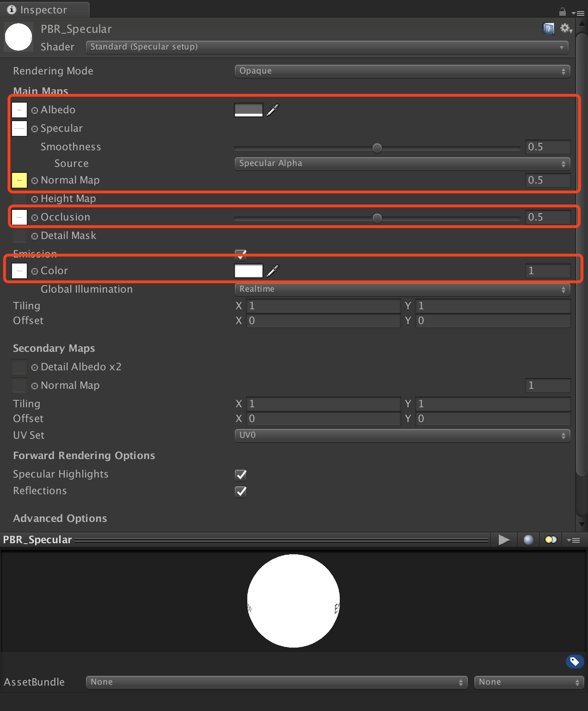
Task: Select the Inspector tab
Action: (x=44, y=10)
